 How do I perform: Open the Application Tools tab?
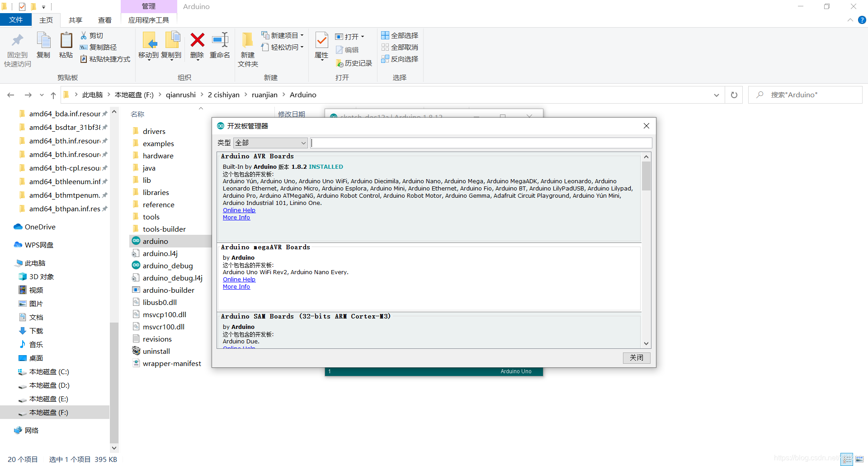[x=149, y=20]
